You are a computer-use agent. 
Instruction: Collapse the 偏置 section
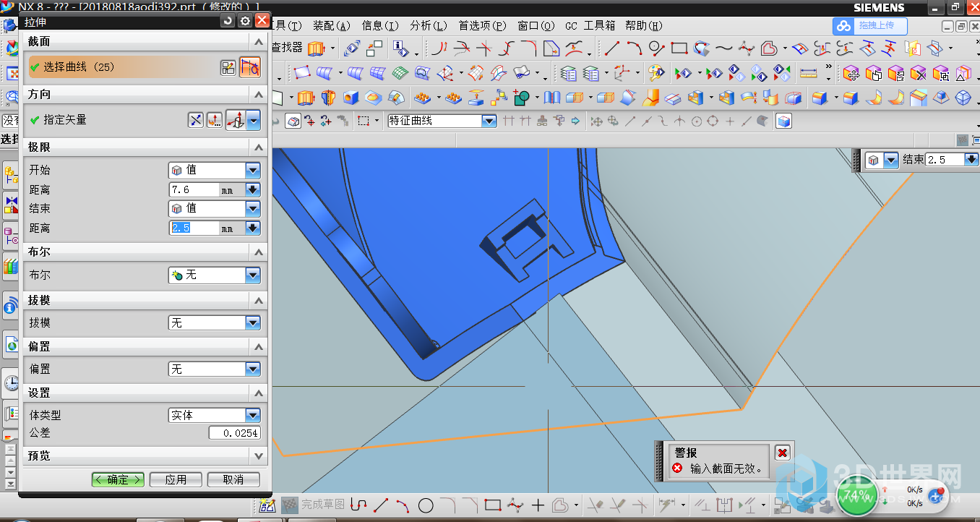259,347
